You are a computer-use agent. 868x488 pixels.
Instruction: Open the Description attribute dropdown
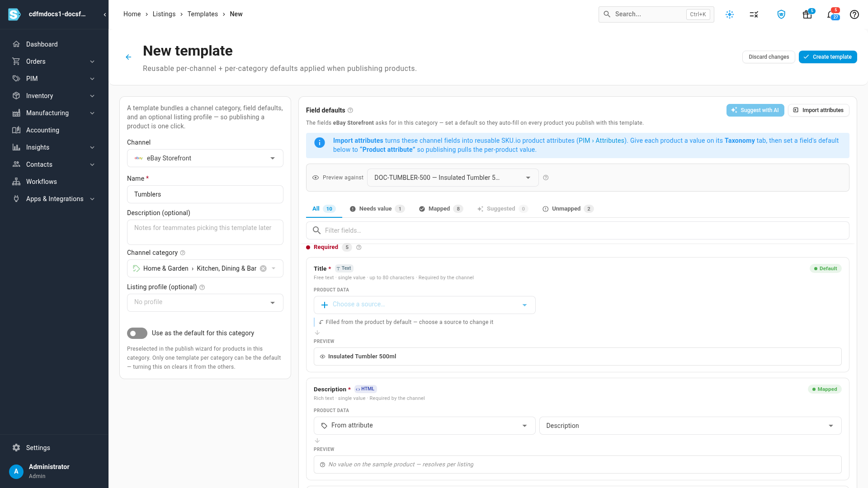click(x=690, y=426)
